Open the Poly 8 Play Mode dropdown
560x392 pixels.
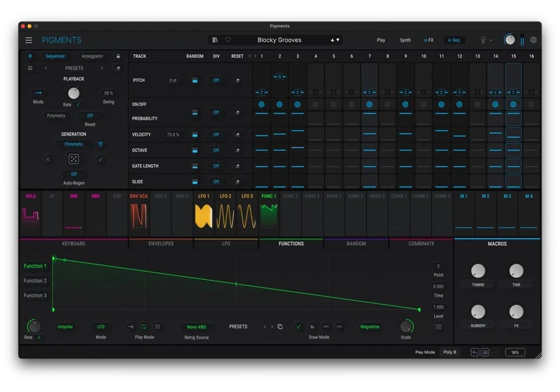[x=449, y=352]
